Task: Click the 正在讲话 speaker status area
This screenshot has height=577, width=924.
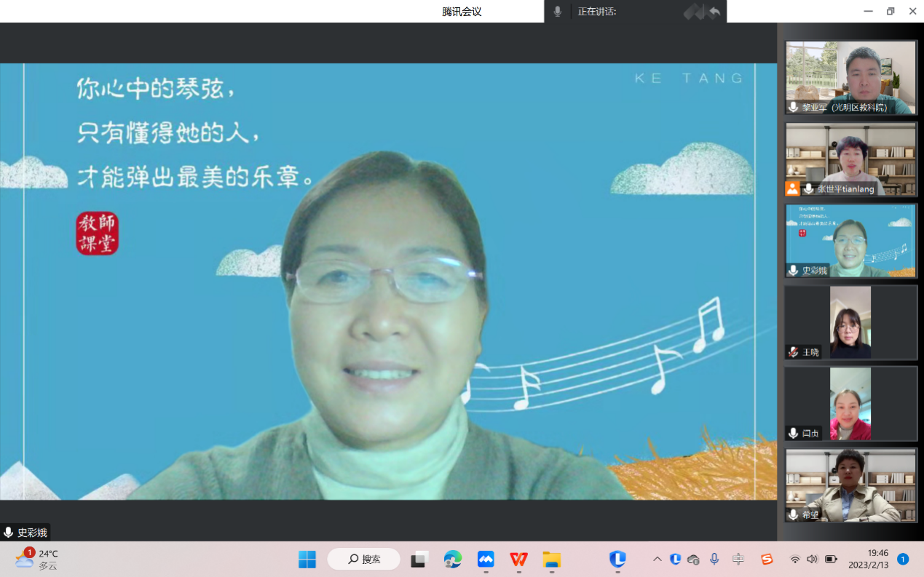Action: pos(597,11)
